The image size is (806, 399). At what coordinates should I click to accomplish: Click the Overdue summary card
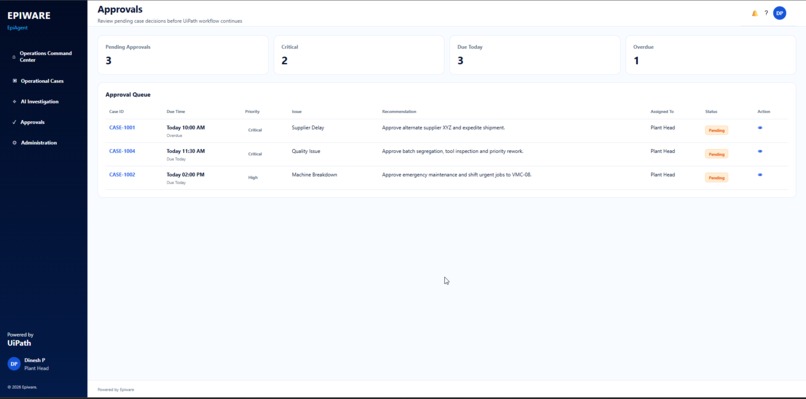point(710,55)
